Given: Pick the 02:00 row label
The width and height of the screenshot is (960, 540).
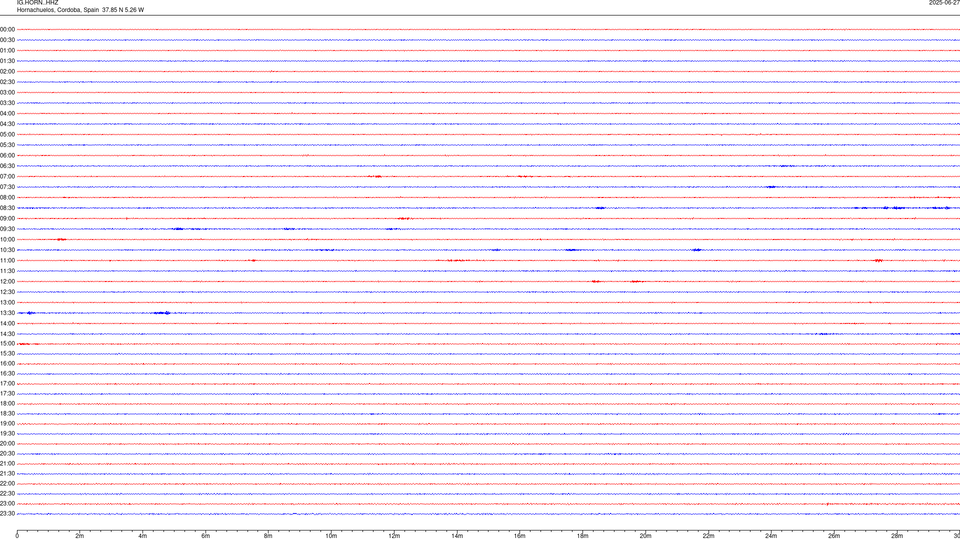Looking at the screenshot, I should 7,72.
